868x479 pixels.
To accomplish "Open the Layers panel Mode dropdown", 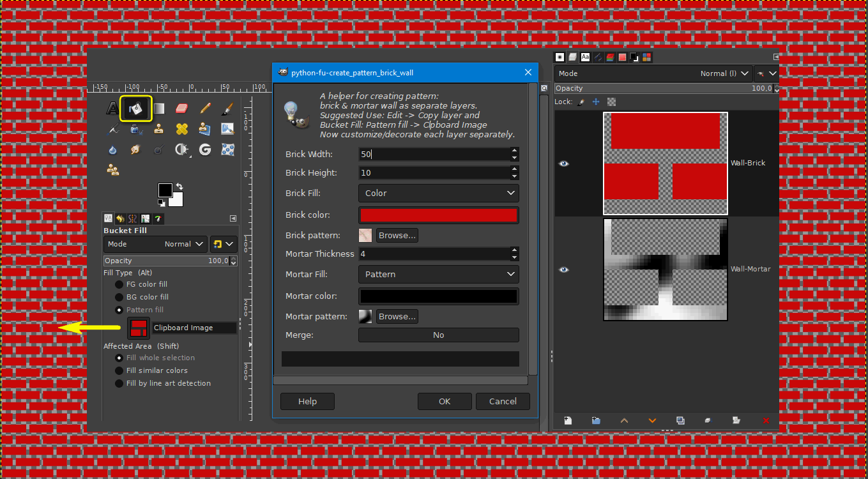I will tap(653, 73).
